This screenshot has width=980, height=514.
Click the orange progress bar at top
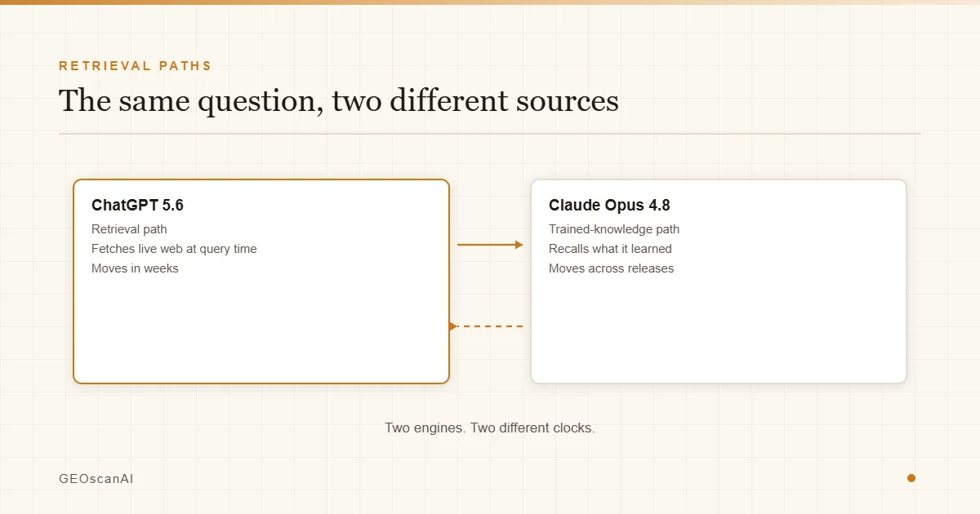point(490,2)
